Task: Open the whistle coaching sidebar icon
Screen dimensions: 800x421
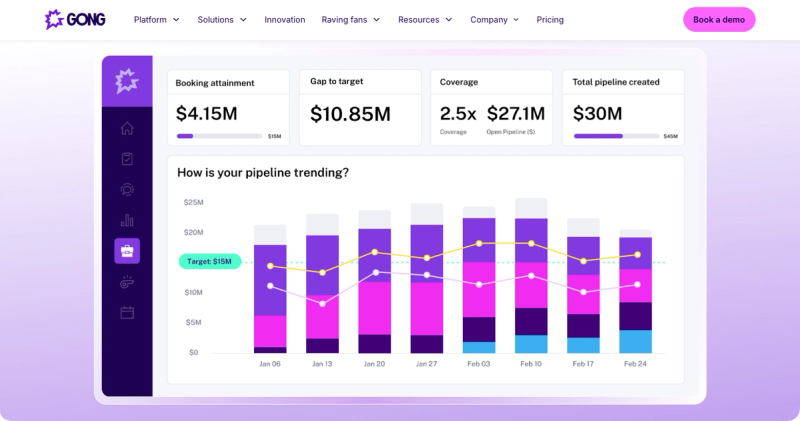Action: click(x=127, y=282)
